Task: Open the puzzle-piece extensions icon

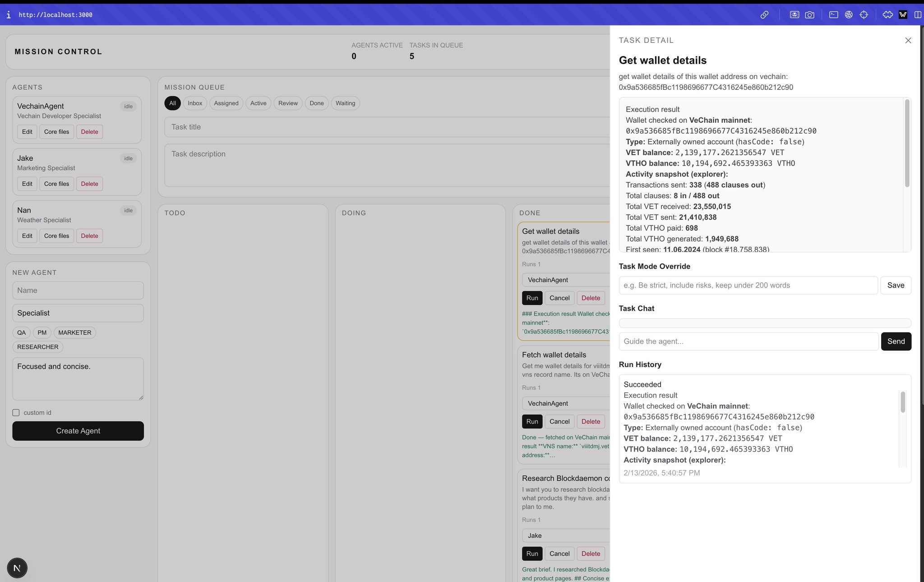Action: click(887, 15)
